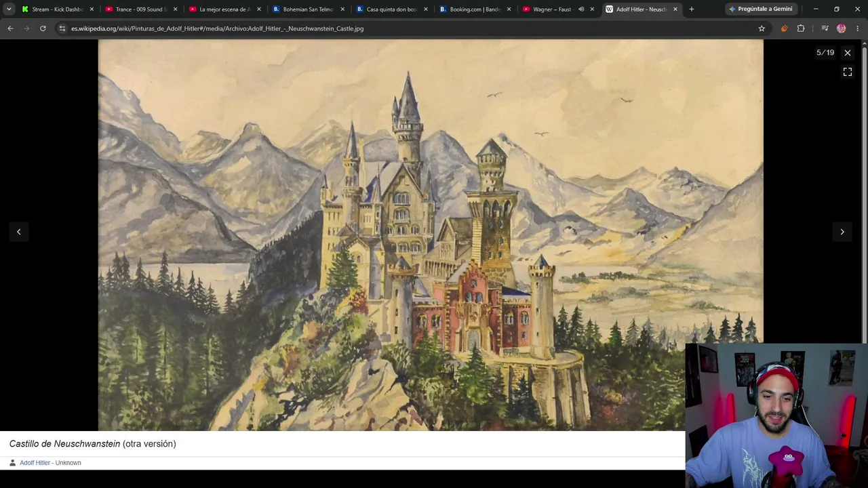
Task: Close the Bohemian San Telmo tab
Action: click(342, 9)
